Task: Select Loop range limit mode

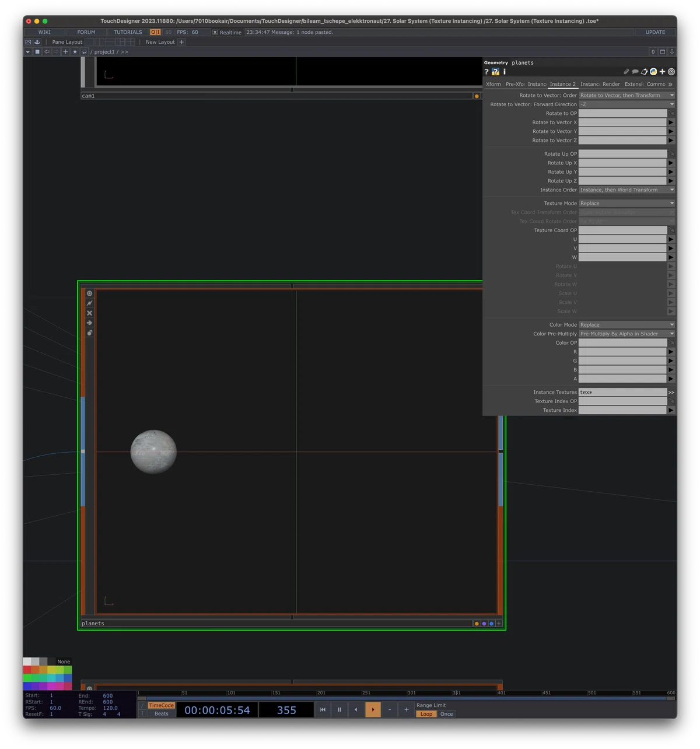Action: [x=426, y=714]
